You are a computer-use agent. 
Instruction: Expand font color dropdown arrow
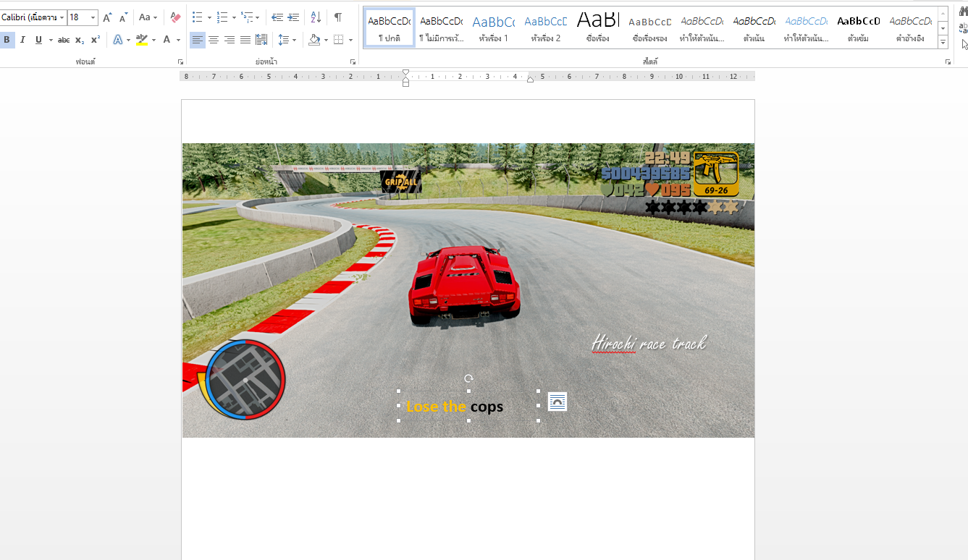click(x=178, y=40)
